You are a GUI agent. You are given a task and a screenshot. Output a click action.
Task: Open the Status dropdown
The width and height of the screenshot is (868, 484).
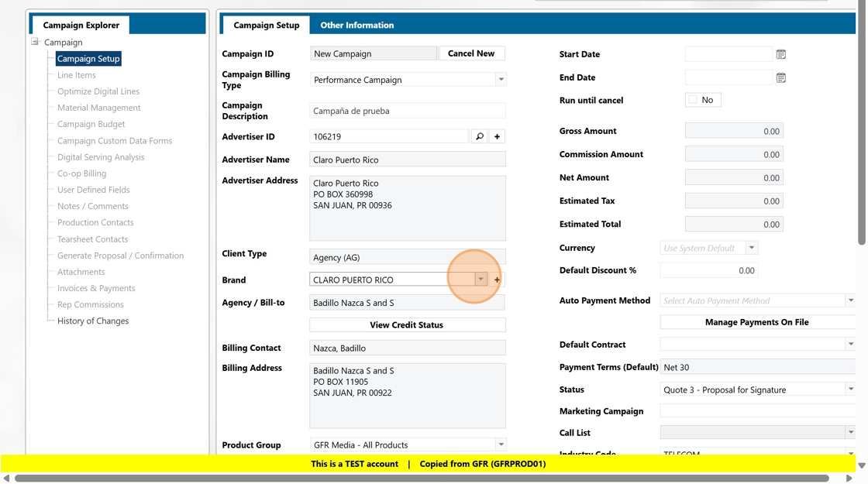pyautogui.click(x=851, y=390)
